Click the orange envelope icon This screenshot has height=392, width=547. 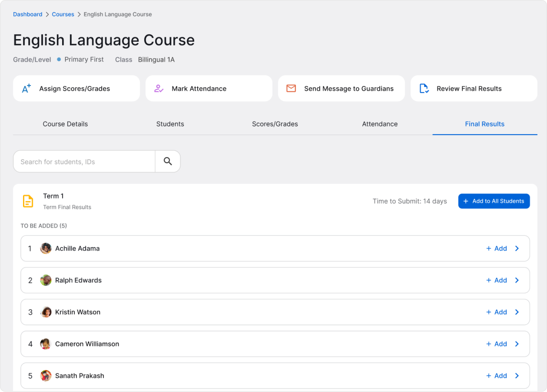coord(291,88)
